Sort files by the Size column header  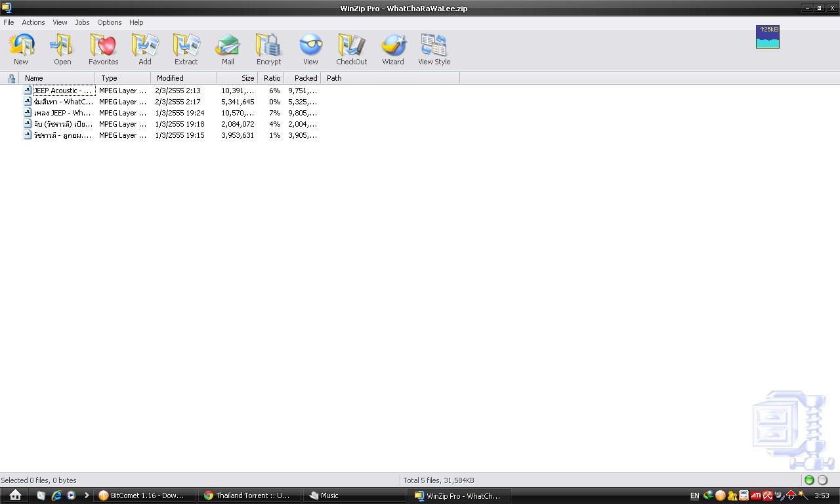(238, 78)
